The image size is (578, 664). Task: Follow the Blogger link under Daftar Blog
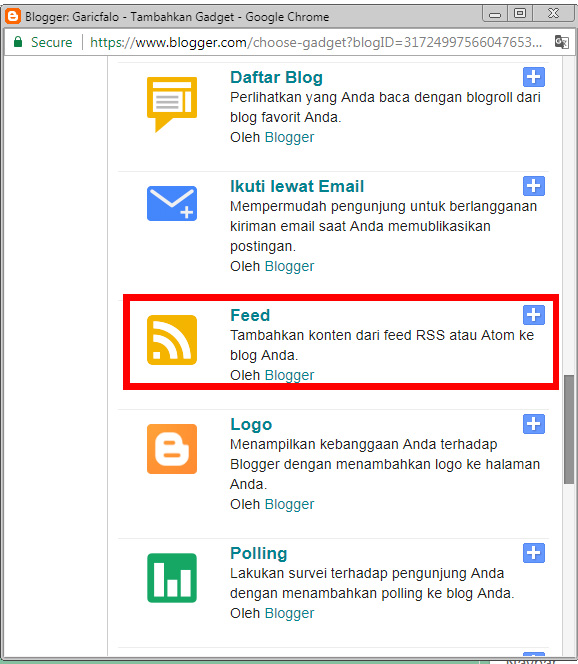[x=289, y=137]
